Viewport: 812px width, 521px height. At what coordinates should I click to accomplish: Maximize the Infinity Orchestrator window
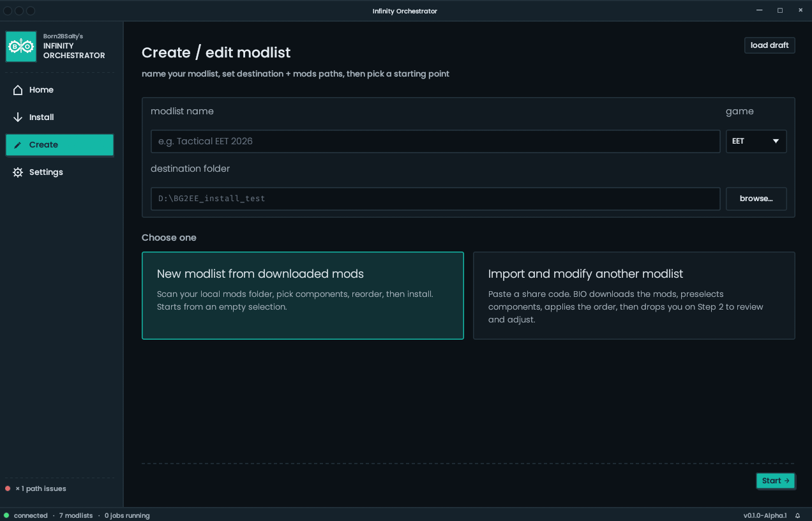coord(780,10)
